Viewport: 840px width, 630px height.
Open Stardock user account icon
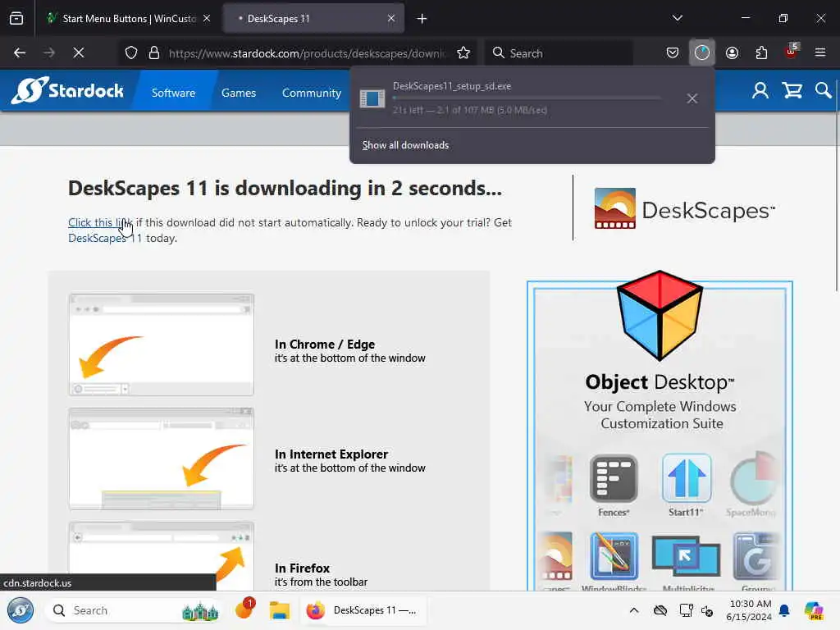(760, 90)
